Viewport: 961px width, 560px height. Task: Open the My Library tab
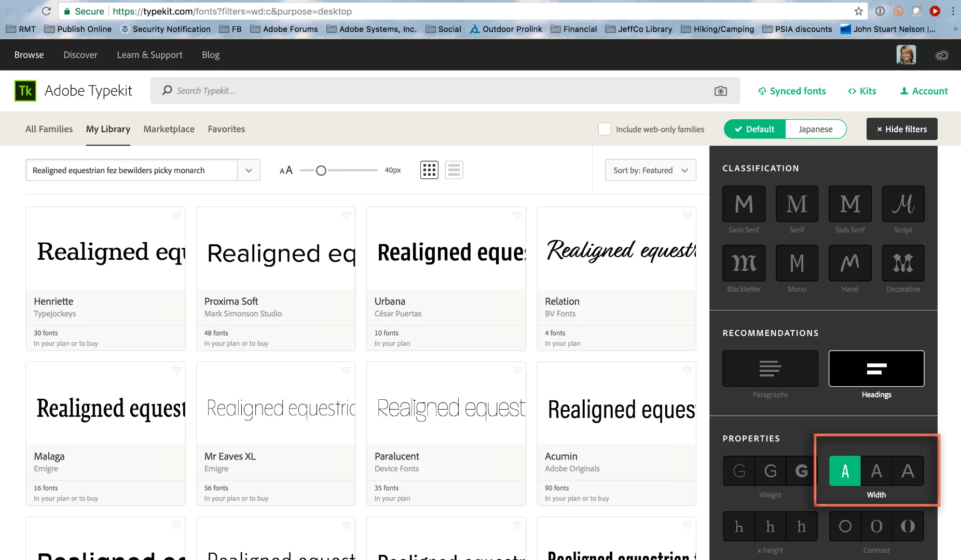(x=108, y=129)
